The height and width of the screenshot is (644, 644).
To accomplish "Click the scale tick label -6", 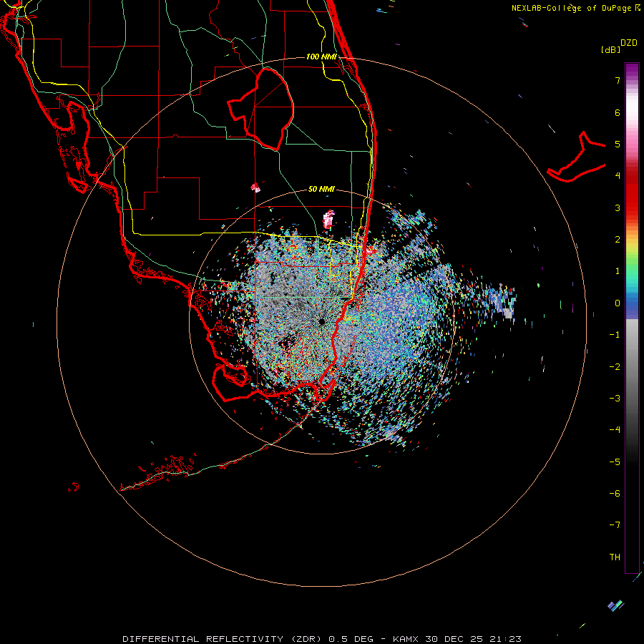I will [x=615, y=494].
